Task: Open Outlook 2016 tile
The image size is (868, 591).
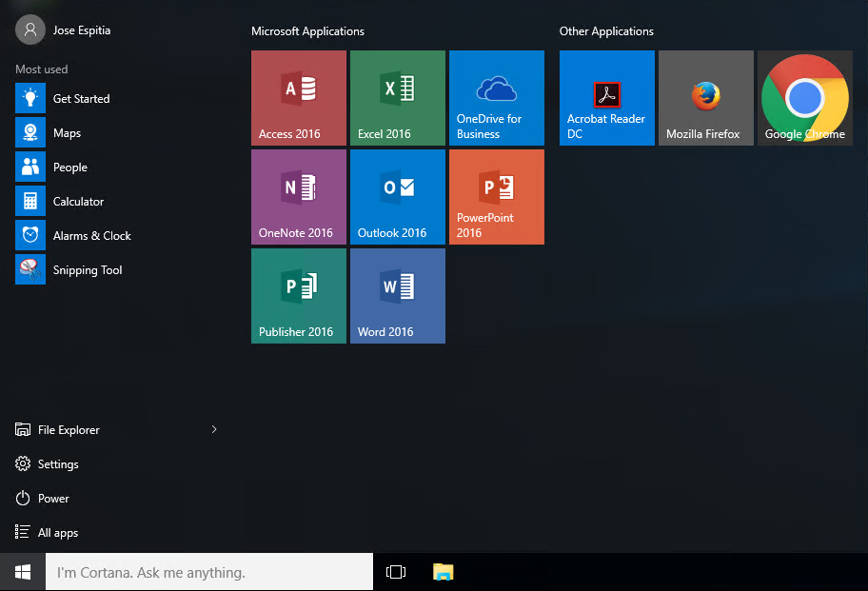Action: point(398,197)
